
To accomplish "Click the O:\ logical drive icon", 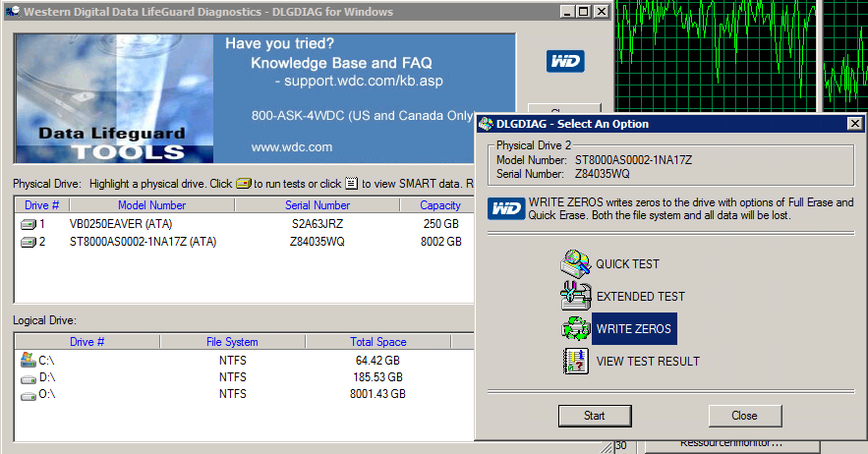I will click(x=29, y=395).
